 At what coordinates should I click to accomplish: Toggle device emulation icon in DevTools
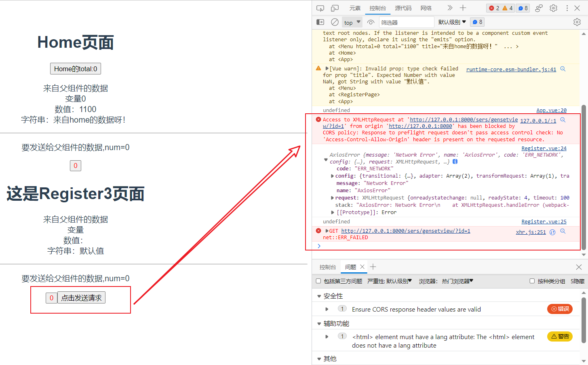click(335, 8)
